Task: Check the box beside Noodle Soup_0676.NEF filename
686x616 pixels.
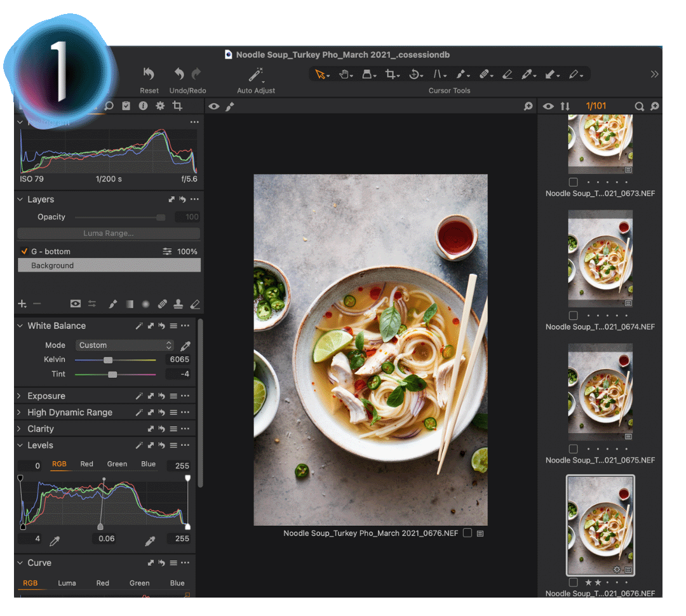Action: (468, 533)
